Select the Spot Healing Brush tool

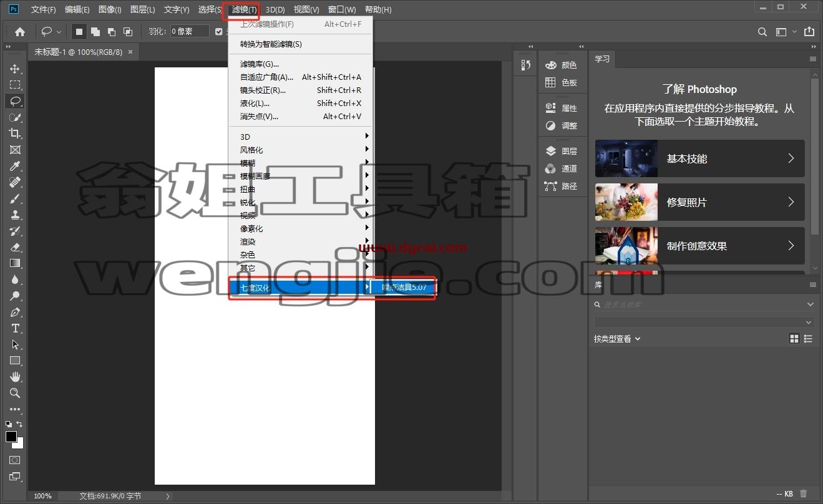15,182
